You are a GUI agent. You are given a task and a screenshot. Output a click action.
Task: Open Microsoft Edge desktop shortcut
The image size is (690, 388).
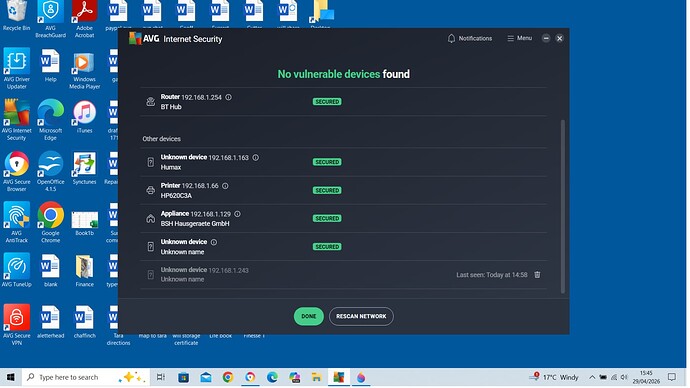pyautogui.click(x=50, y=120)
